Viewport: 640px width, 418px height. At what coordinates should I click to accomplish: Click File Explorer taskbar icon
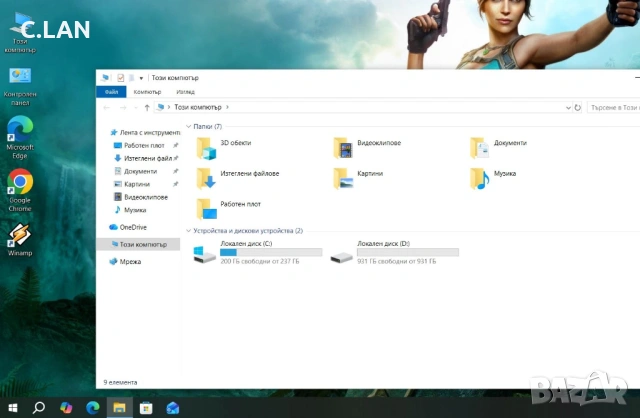point(119,407)
